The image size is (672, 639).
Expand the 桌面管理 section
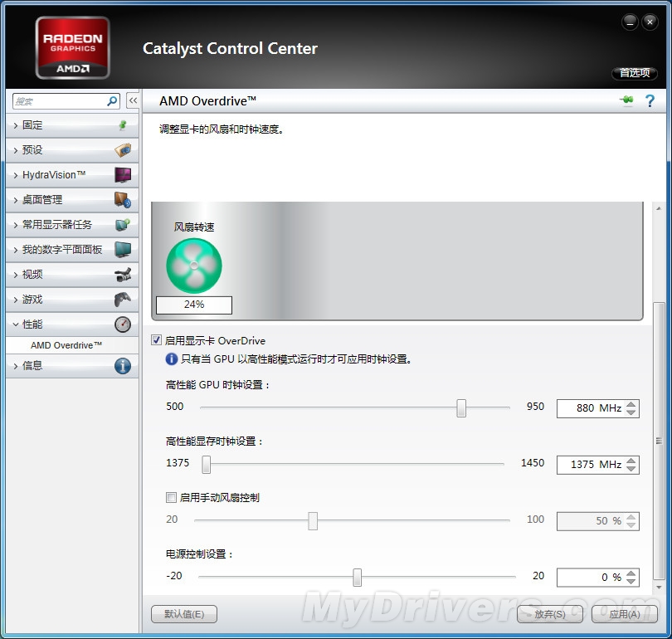point(72,200)
